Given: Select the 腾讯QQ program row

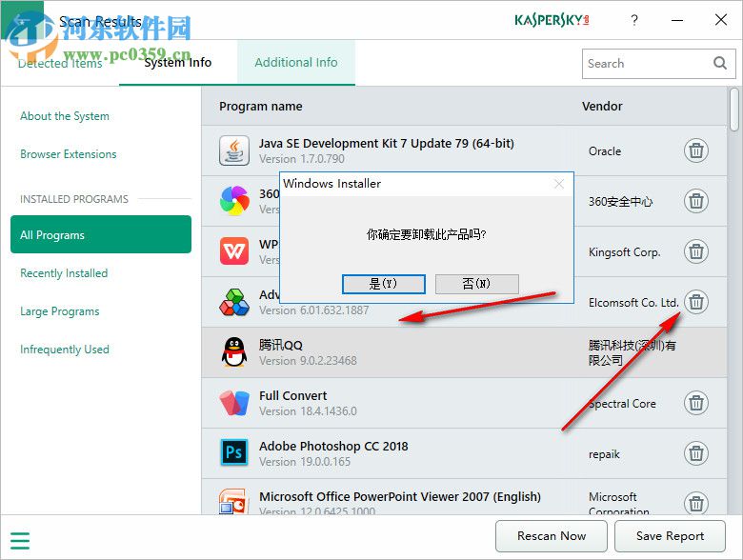Looking at the screenshot, I should 465,352.
